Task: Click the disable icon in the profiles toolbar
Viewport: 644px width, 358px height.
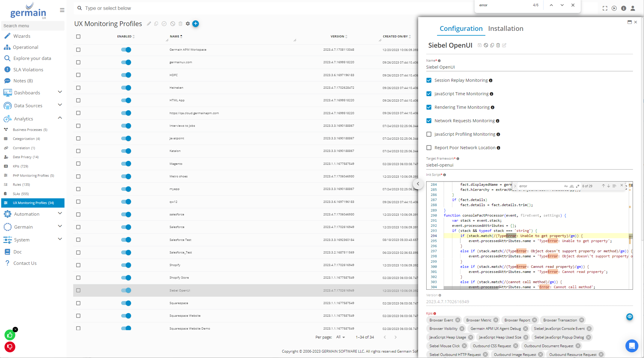Action: point(173,24)
